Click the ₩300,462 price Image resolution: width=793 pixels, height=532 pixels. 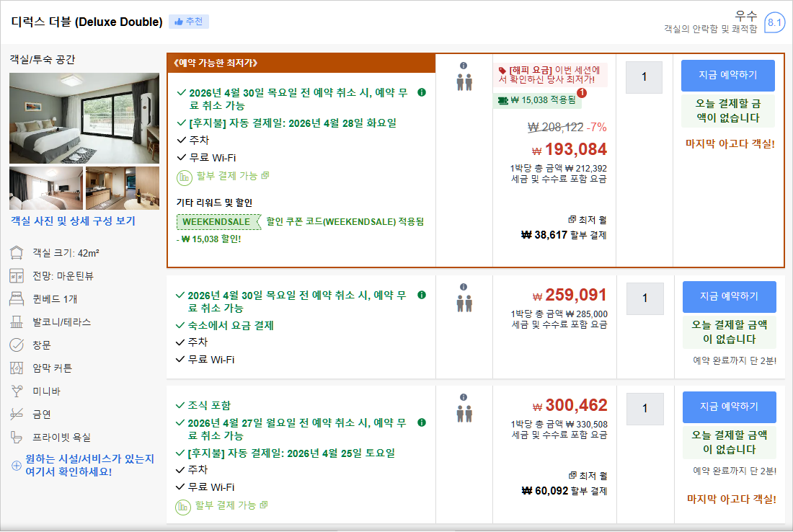click(570, 406)
